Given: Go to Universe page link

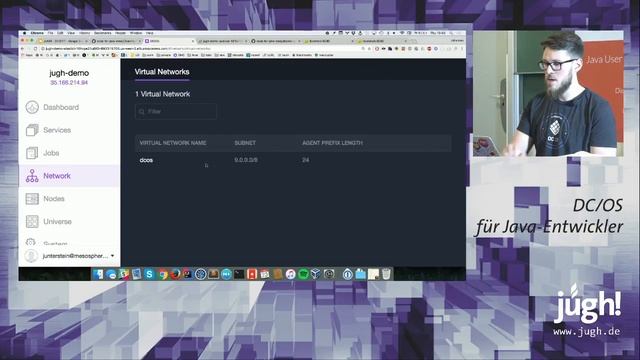Looking at the screenshot, I should (58, 222).
